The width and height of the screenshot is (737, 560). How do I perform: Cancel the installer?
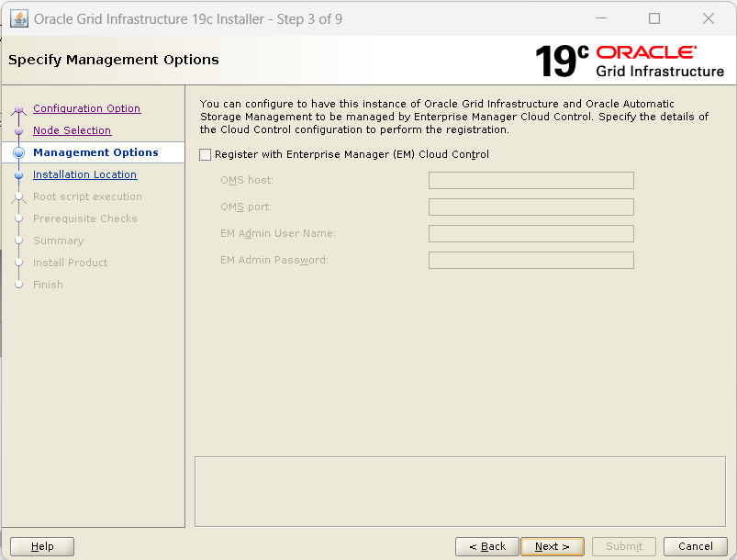click(x=695, y=546)
